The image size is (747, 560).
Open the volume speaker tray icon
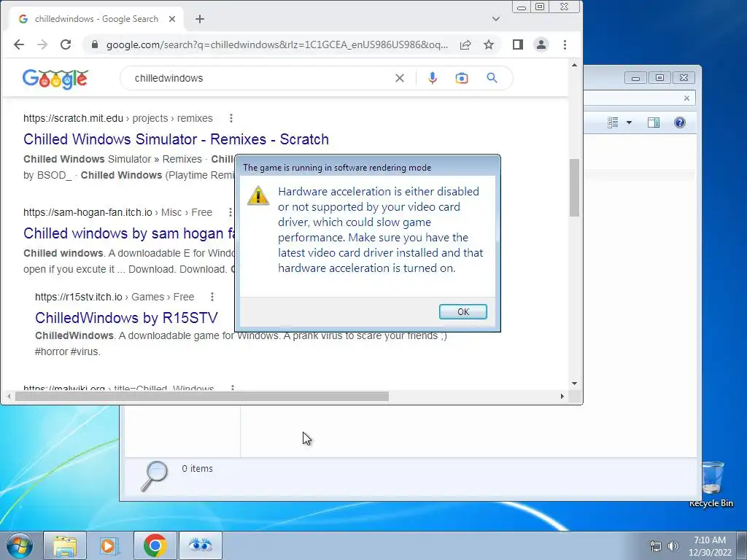(673, 546)
